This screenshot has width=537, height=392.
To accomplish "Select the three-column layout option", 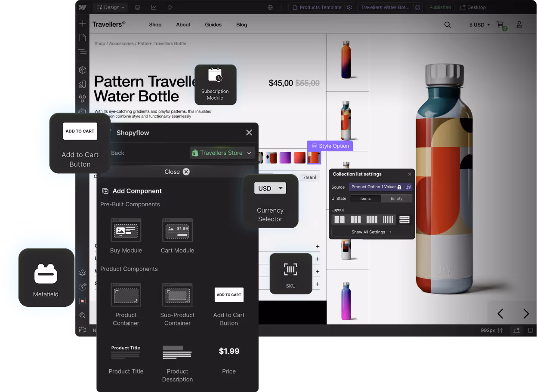I will click(x=356, y=220).
